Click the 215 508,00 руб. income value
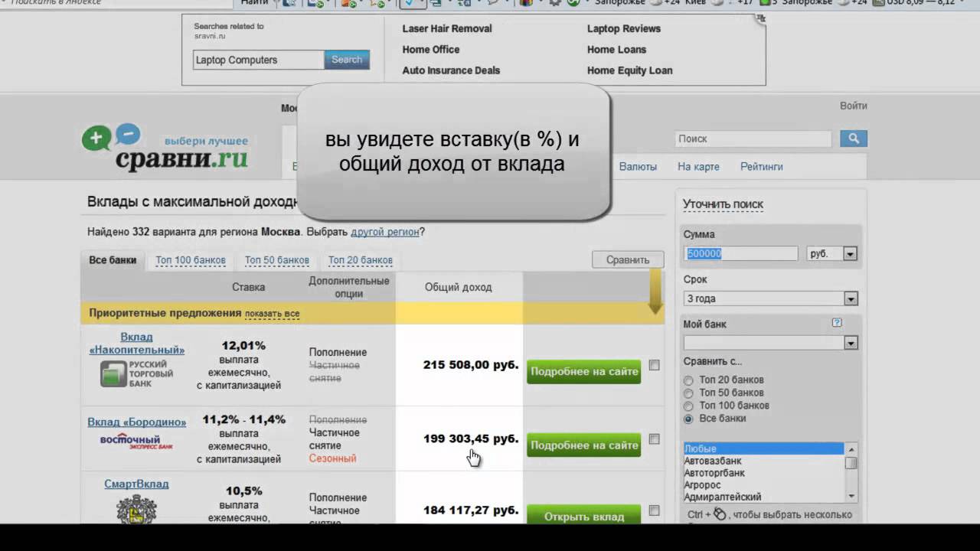 click(471, 365)
